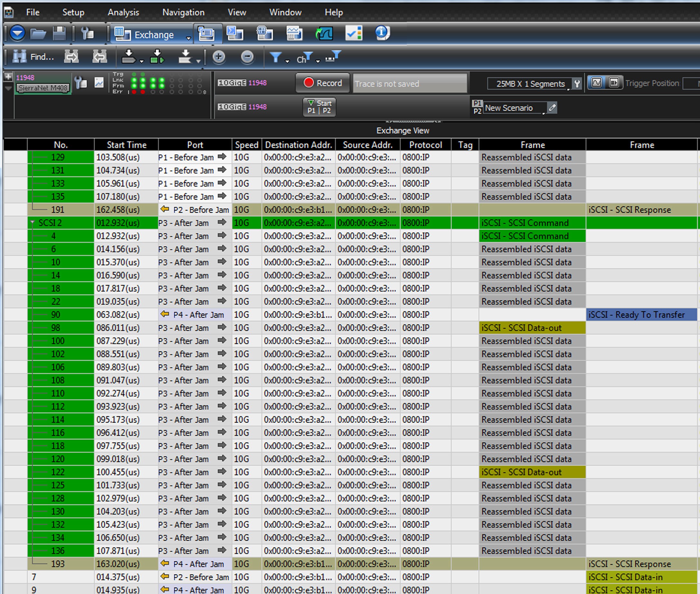Toggle the Start P1 P2 jammer button
700x594 pixels.
pyautogui.click(x=319, y=107)
